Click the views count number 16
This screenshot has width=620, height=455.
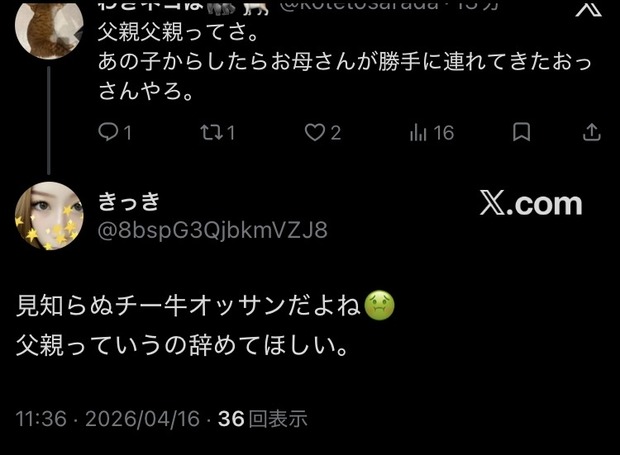coord(443,133)
